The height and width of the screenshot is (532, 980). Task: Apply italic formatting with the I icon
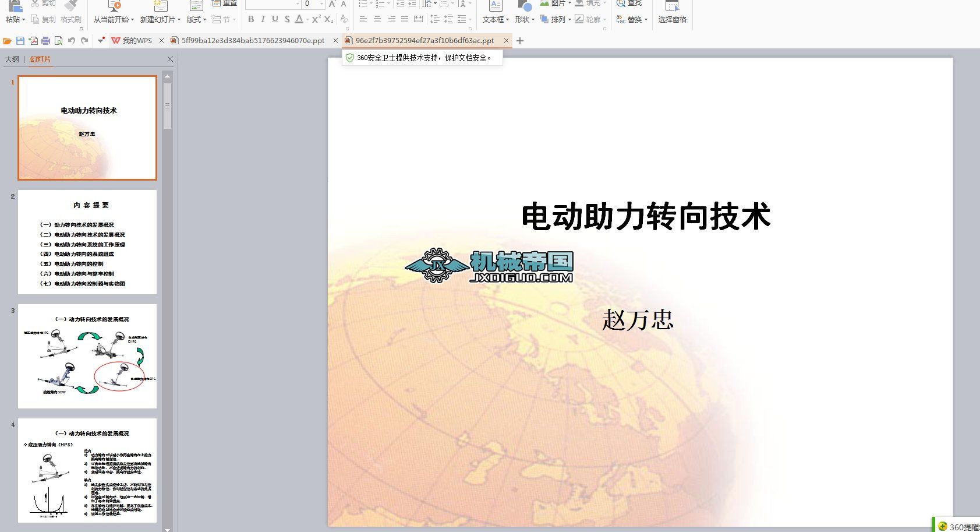(263, 19)
